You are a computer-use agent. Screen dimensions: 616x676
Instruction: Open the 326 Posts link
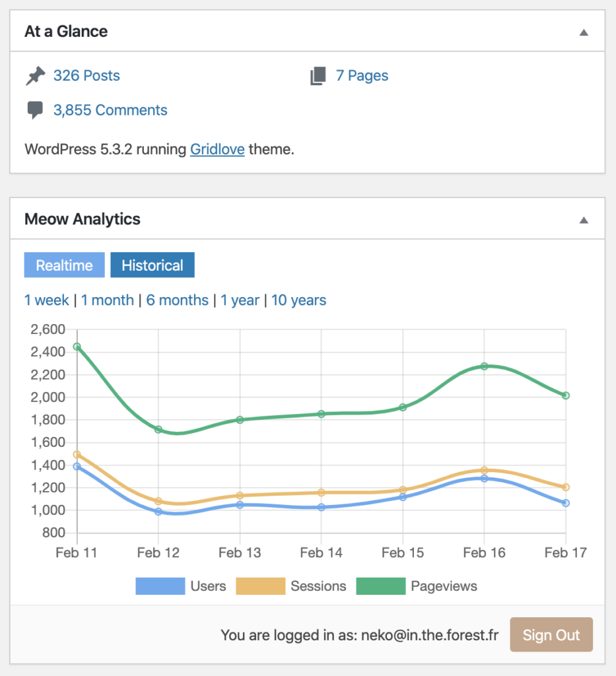[x=86, y=76]
